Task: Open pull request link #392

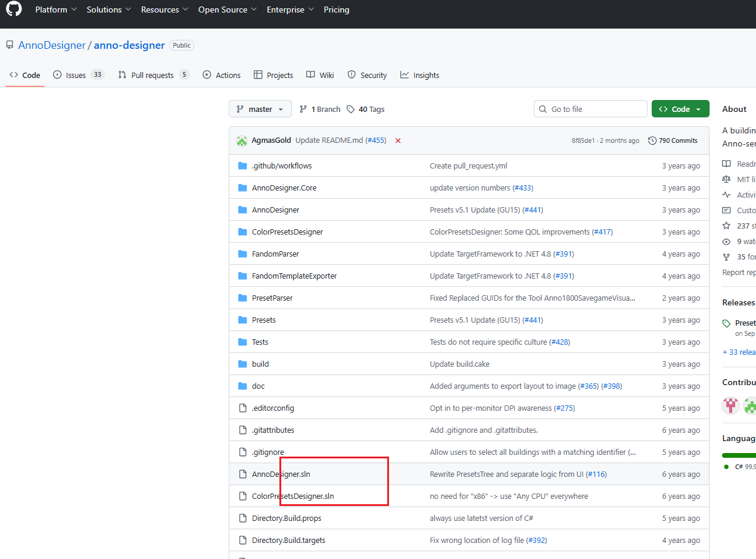Action: [x=537, y=540]
